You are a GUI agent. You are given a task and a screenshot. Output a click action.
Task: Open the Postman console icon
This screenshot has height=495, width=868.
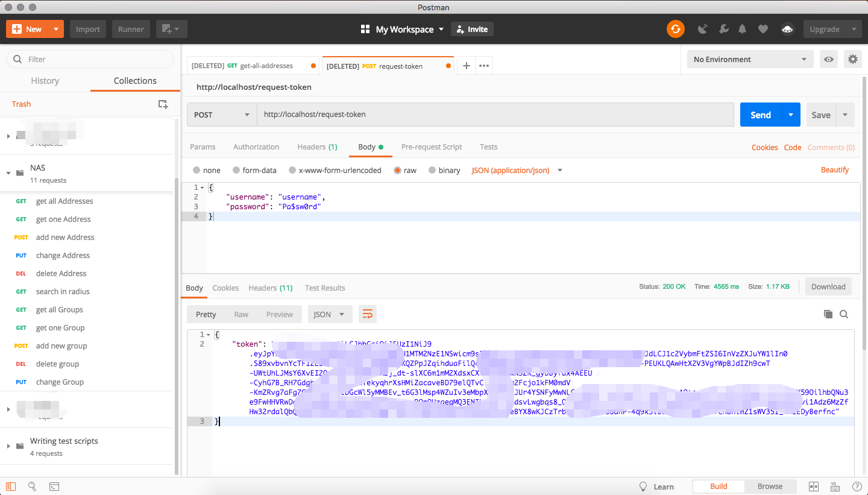(54, 486)
